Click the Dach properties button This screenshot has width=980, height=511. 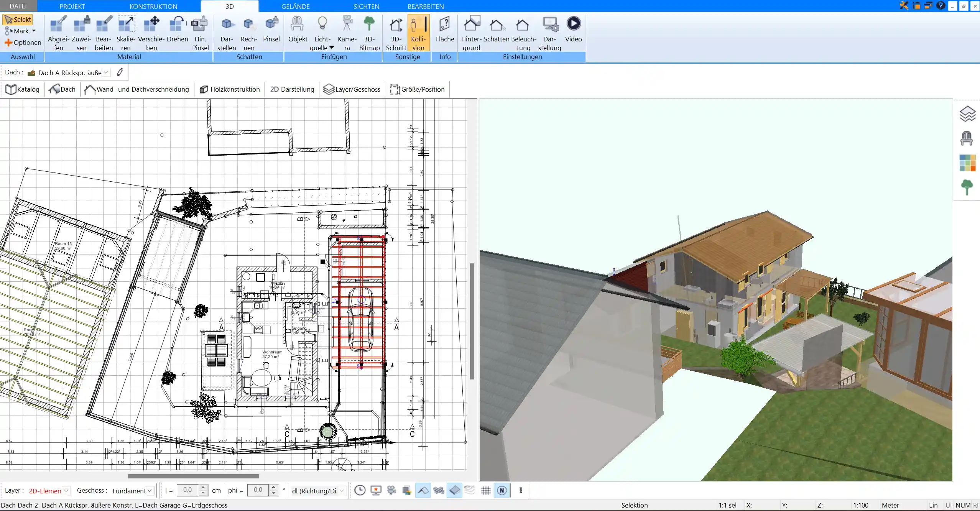point(62,89)
